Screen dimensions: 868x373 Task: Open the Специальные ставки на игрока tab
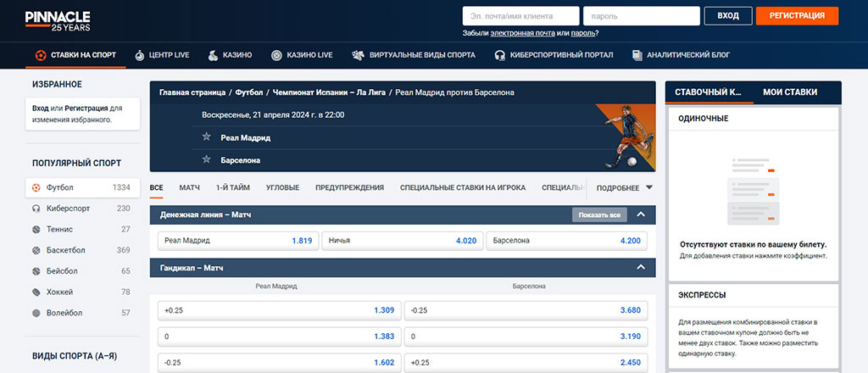[463, 187]
